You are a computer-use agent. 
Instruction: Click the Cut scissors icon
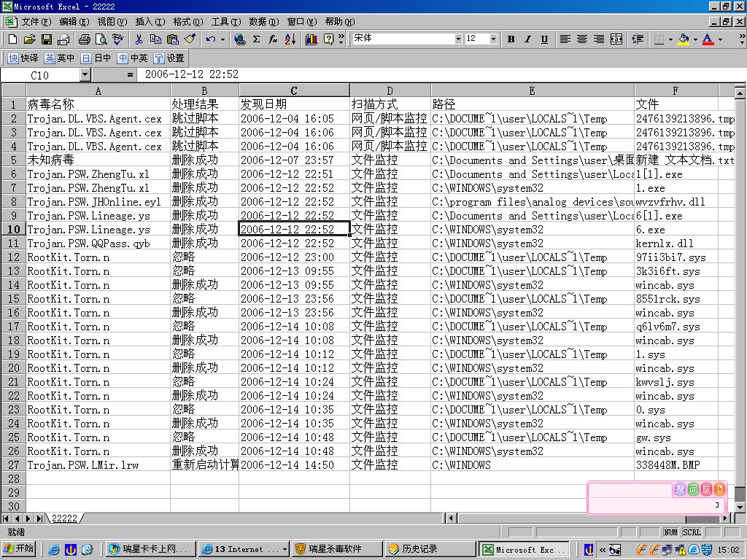(x=139, y=39)
